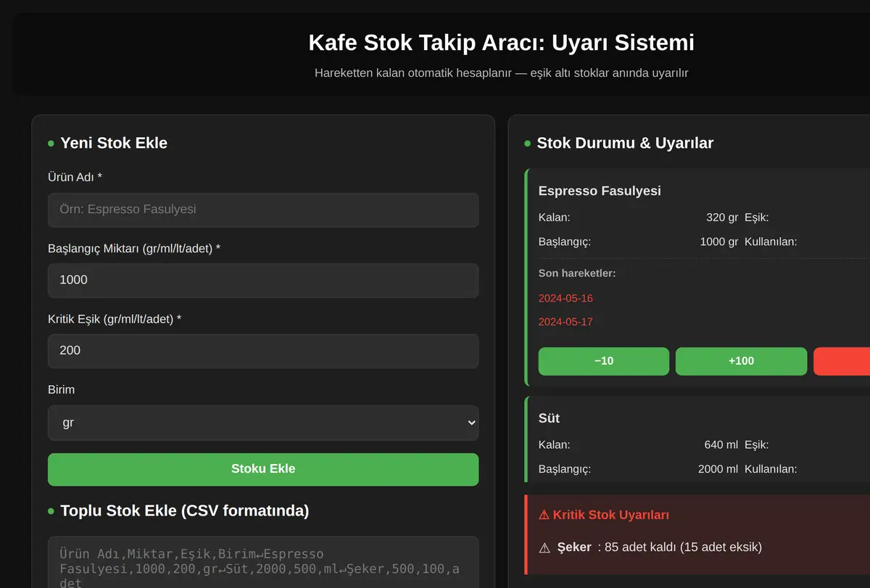Focus the Başlangıç Miktarı field showing 1000

[x=263, y=280]
